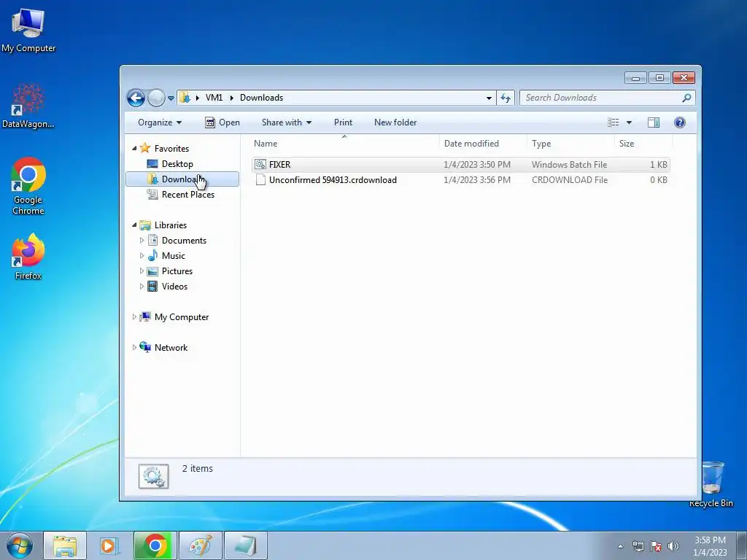Screen dimensions: 747x560
Task: Sort by the Name column header
Action: 345,144
